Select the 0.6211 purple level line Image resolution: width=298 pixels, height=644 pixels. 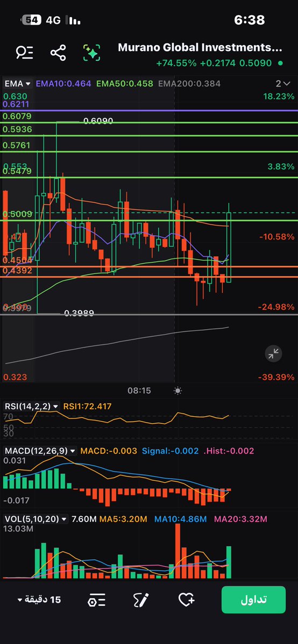coord(149,111)
